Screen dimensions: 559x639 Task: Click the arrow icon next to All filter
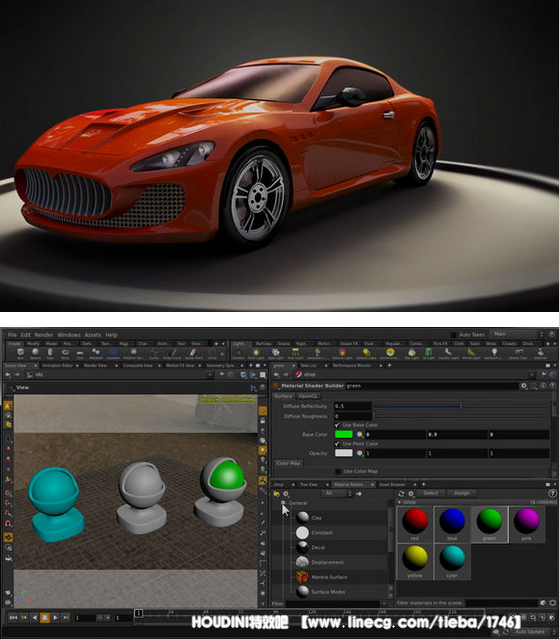359,494
